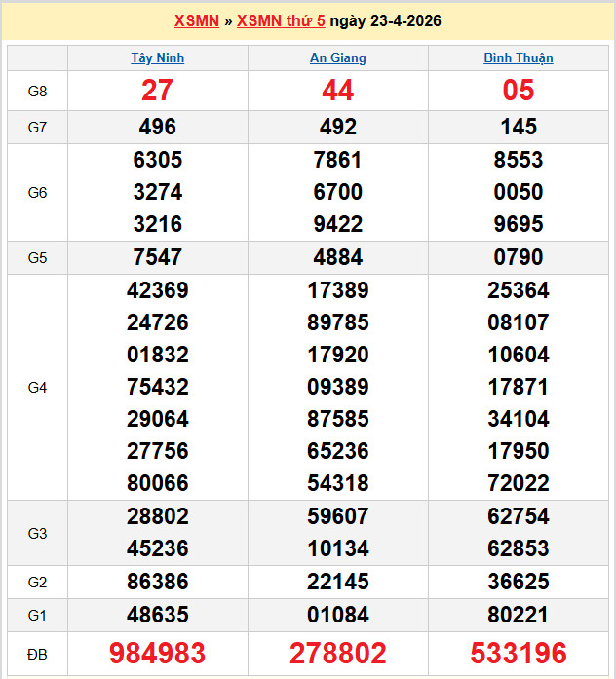Click Bình Thuận G8 result 05
Viewport: 616px width, 679px height.
[x=519, y=91]
